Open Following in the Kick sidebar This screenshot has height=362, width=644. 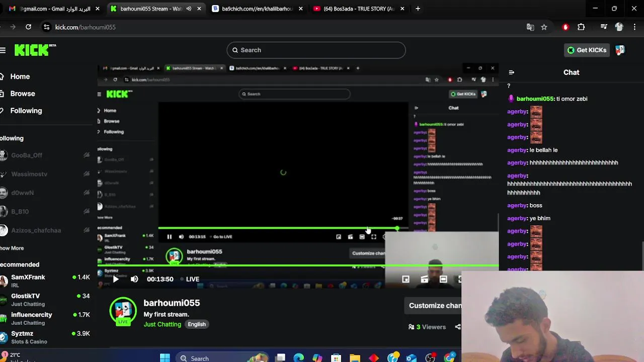point(26,111)
